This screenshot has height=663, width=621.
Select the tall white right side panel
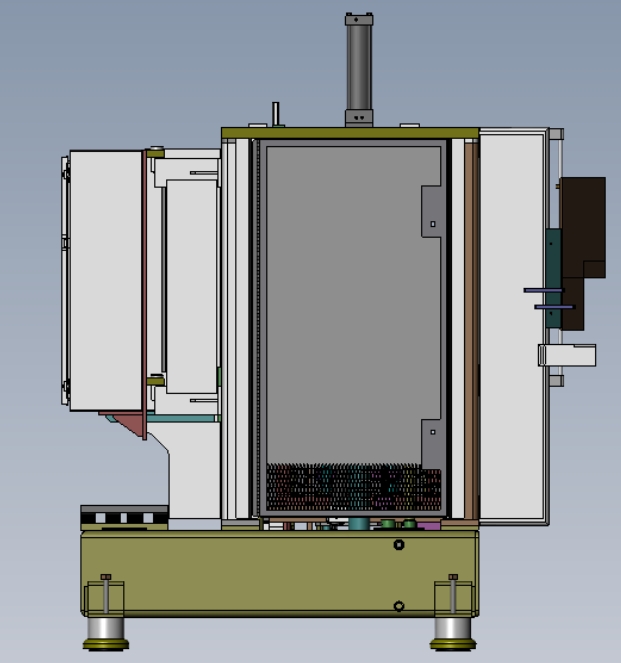tap(513, 326)
